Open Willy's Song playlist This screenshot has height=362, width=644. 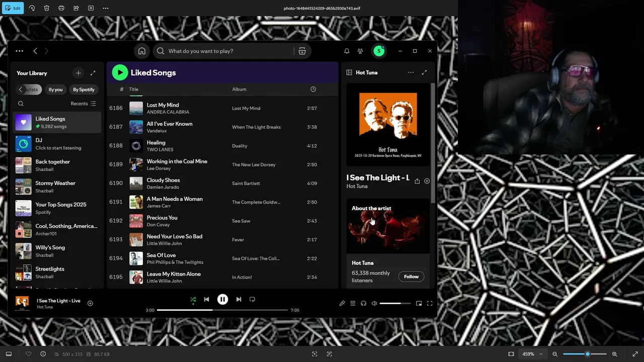click(57, 251)
